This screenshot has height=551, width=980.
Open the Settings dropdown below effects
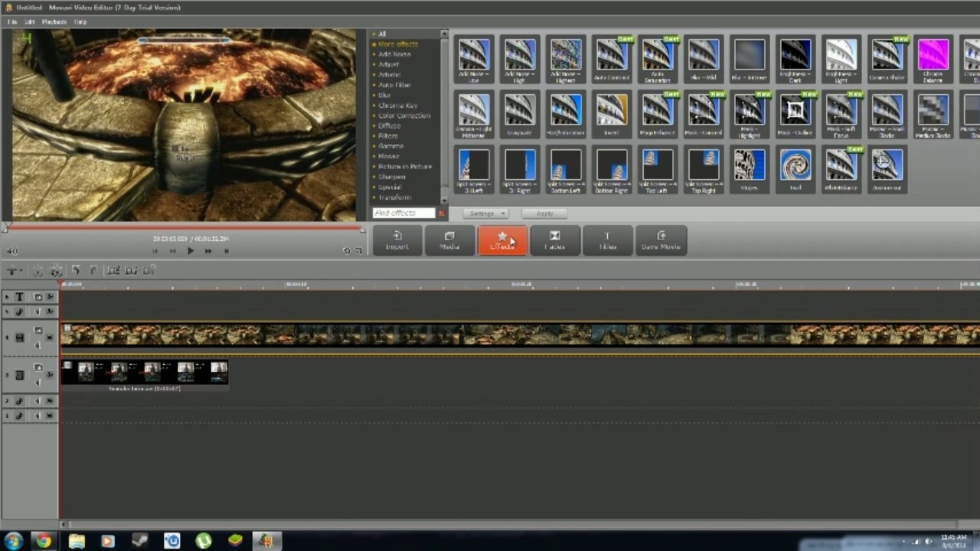coord(487,214)
